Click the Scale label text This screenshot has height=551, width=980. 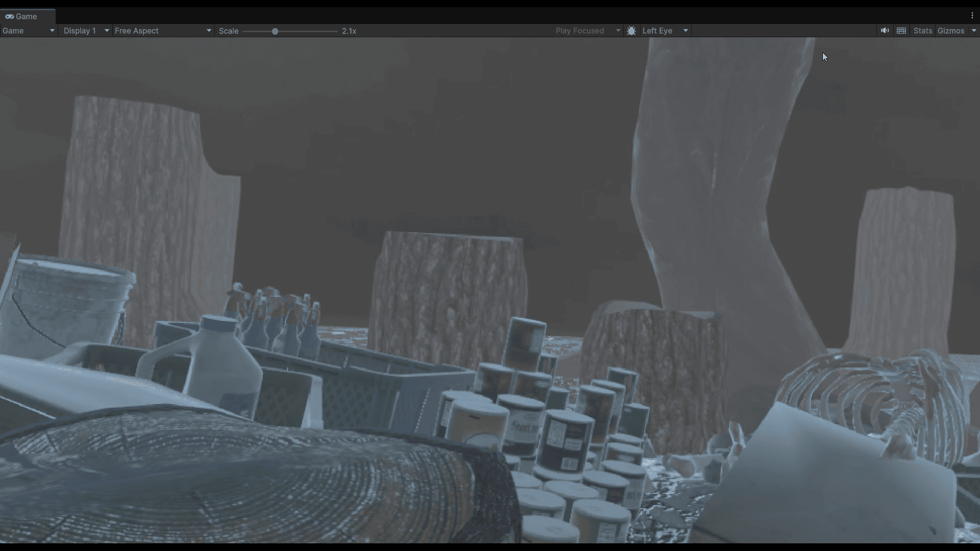pos(229,31)
